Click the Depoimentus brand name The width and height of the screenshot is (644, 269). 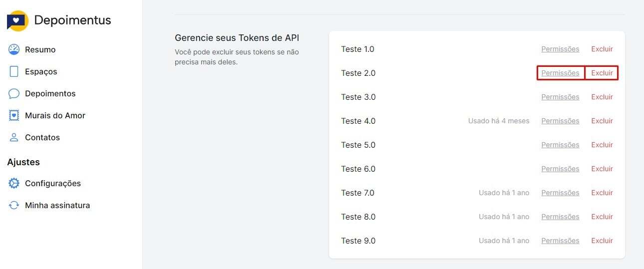pos(72,20)
